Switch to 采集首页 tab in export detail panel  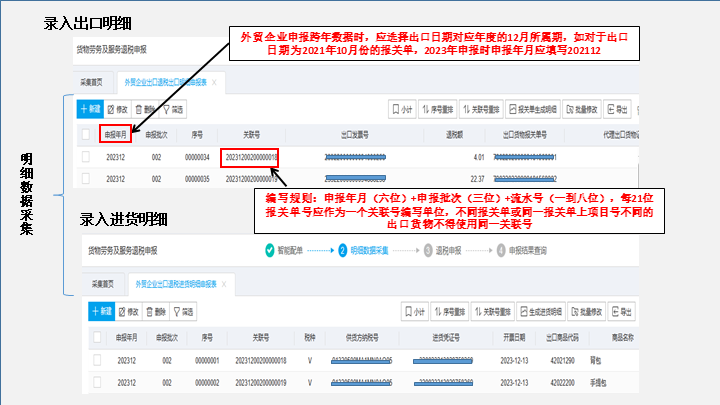(91, 82)
